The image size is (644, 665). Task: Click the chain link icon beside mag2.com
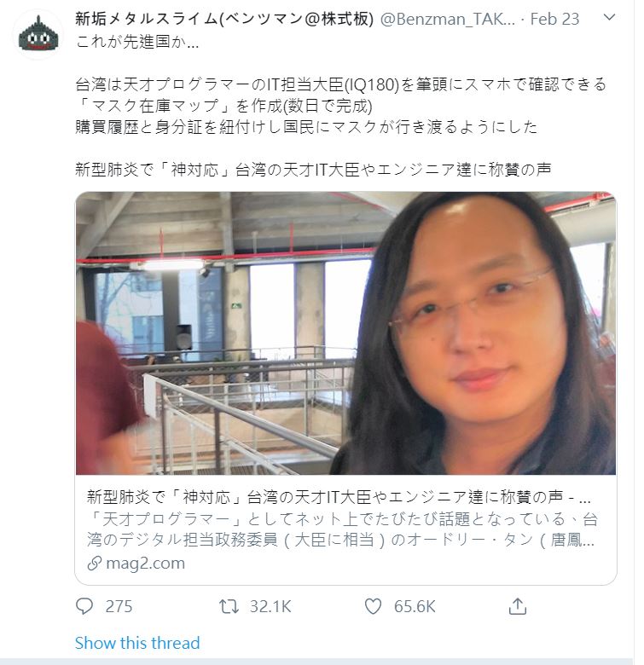(x=94, y=564)
